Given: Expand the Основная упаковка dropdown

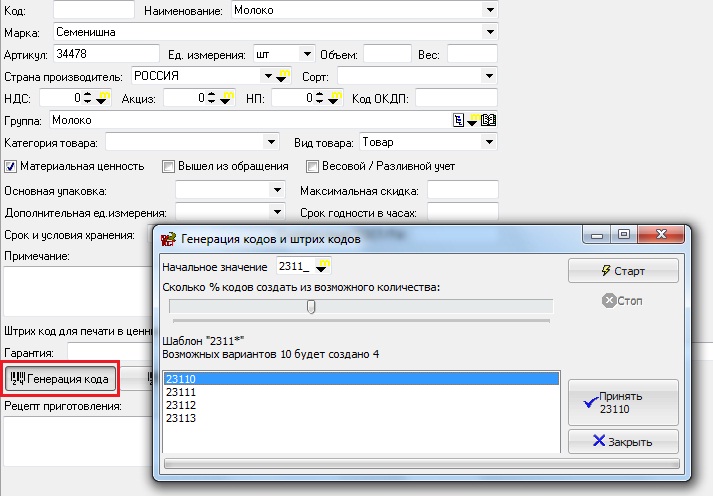Looking at the screenshot, I should (277, 190).
